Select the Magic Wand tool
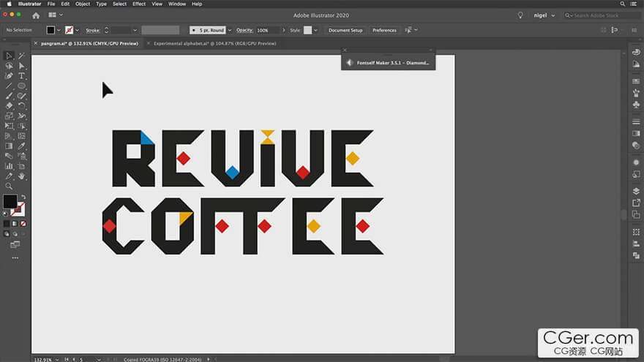 click(x=21, y=56)
